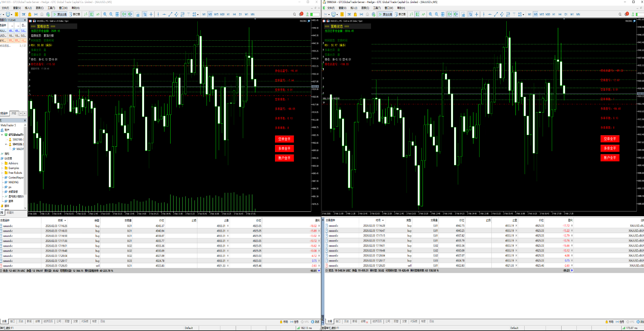Switch to H1 timeframe in left window
The image size is (644, 331).
(228, 14)
